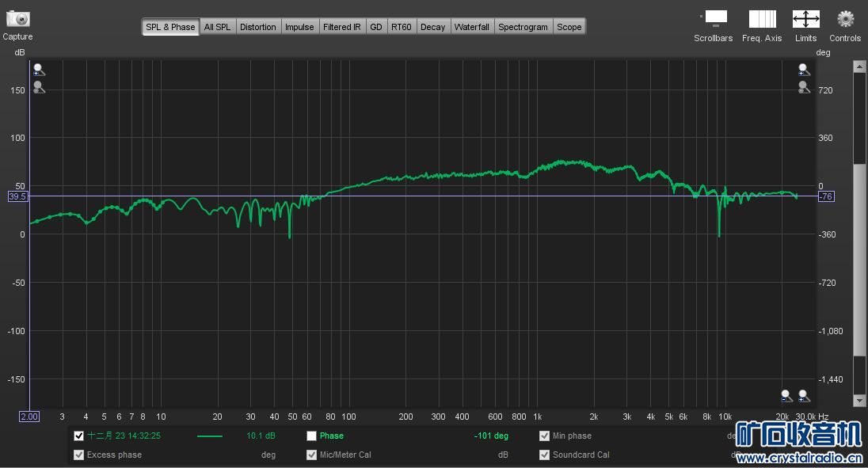Select the RT60 tab
The image size is (868, 468).
pos(401,27)
